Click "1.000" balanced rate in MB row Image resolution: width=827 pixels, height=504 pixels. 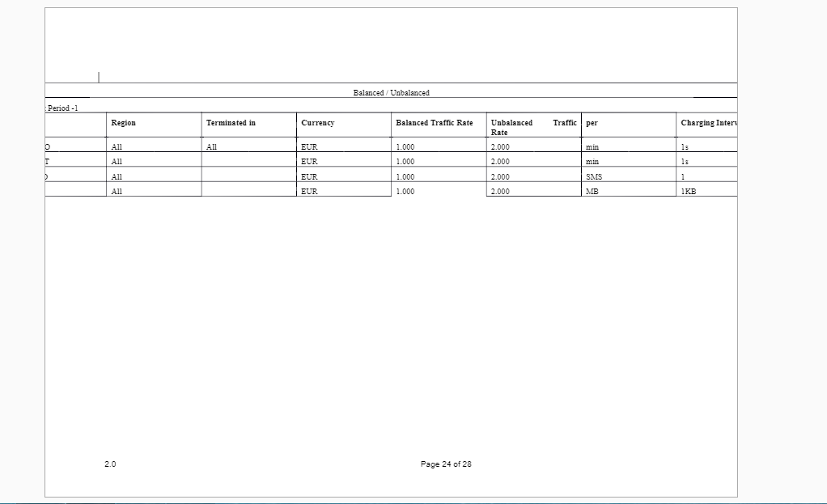[405, 192]
